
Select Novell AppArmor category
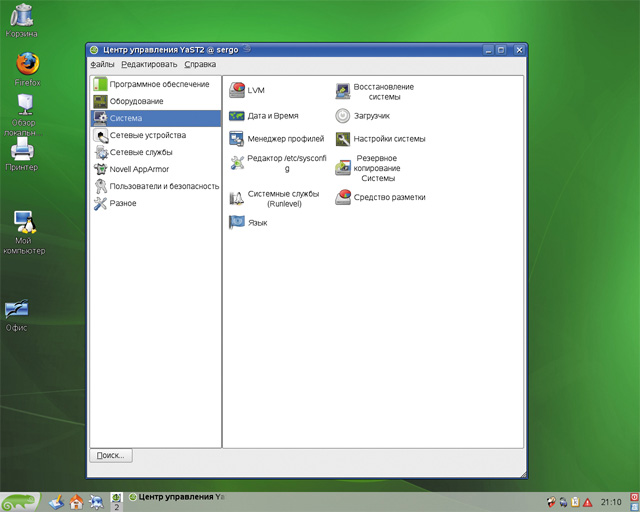tap(156, 169)
